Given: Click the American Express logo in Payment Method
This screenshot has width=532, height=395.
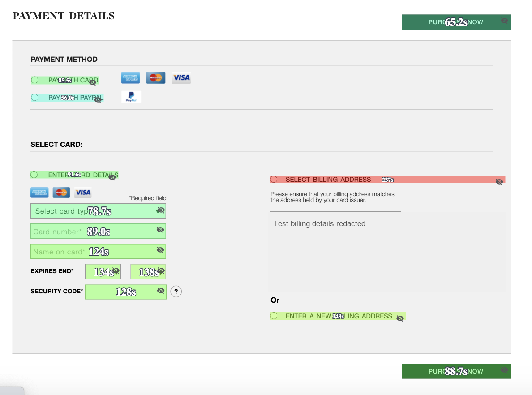Looking at the screenshot, I should click(130, 78).
